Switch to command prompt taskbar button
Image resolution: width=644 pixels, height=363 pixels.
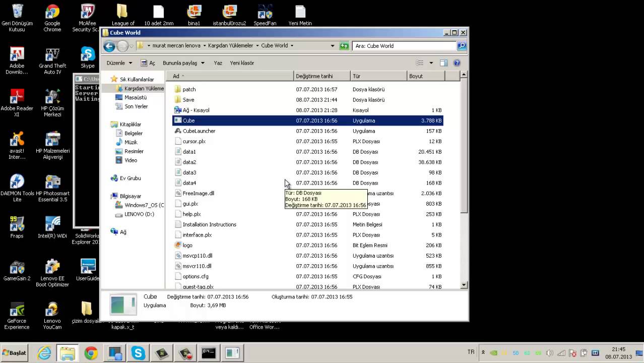(209, 353)
